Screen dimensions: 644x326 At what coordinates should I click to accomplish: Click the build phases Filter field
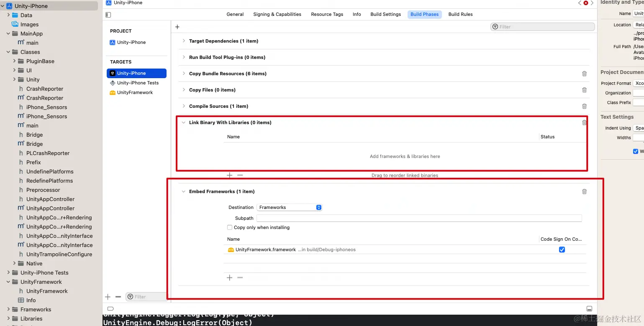pos(542,27)
